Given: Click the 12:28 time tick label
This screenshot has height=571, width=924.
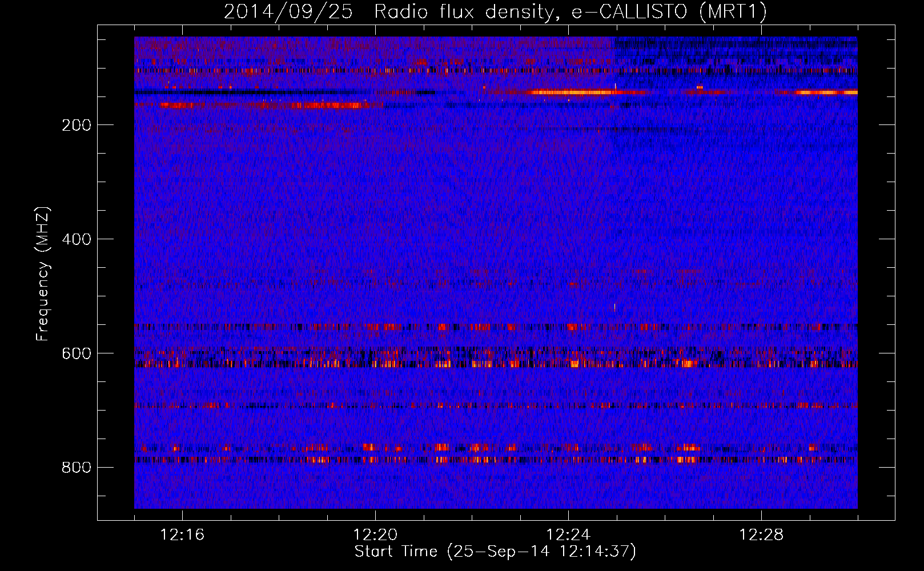Looking at the screenshot, I should point(761,535).
